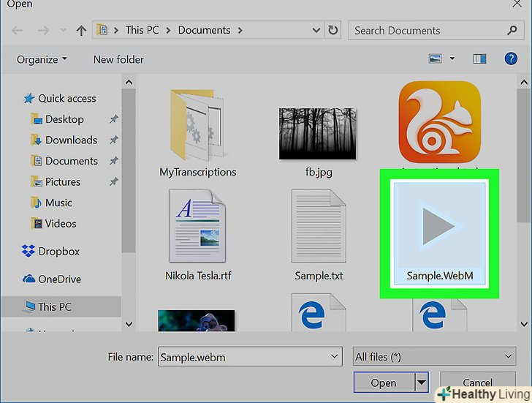Expand the Open button split arrow
Image resolution: width=532 pixels, height=403 pixels.
pos(421,382)
